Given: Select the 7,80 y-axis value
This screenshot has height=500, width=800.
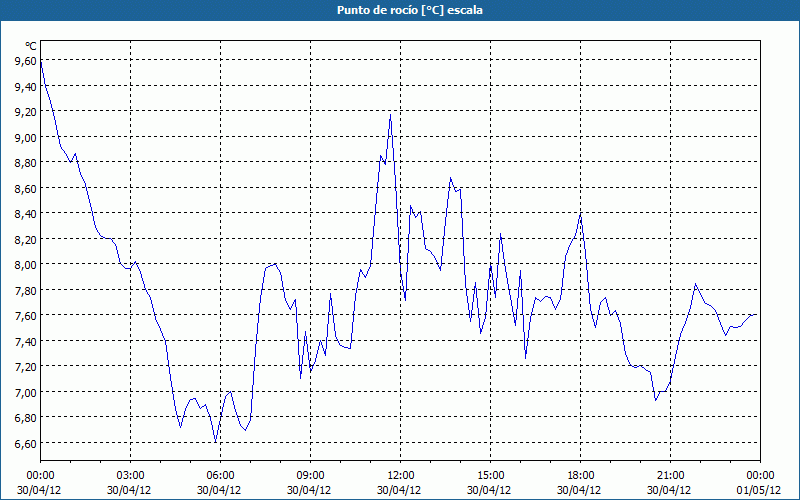Looking at the screenshot, I should [26, 290].
